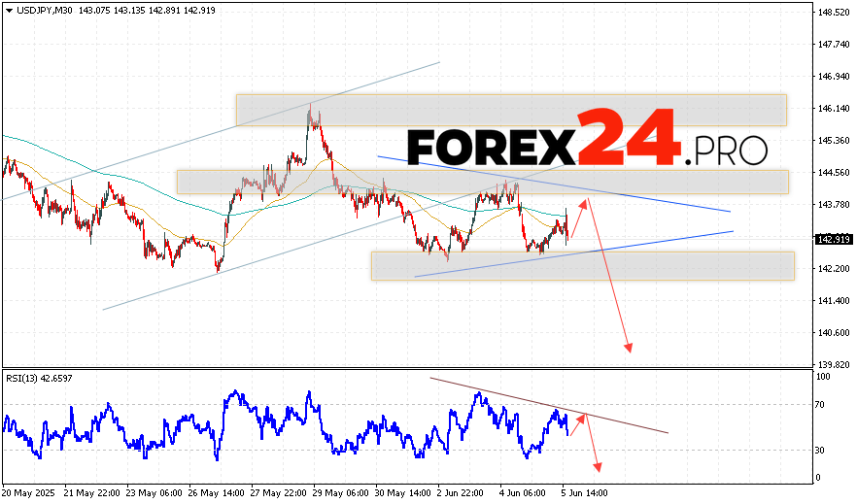This screenshot has height=504, width=857.
Task: Select the upper gray resistance zone near 146.140
Action: click(x=510, y=110)
